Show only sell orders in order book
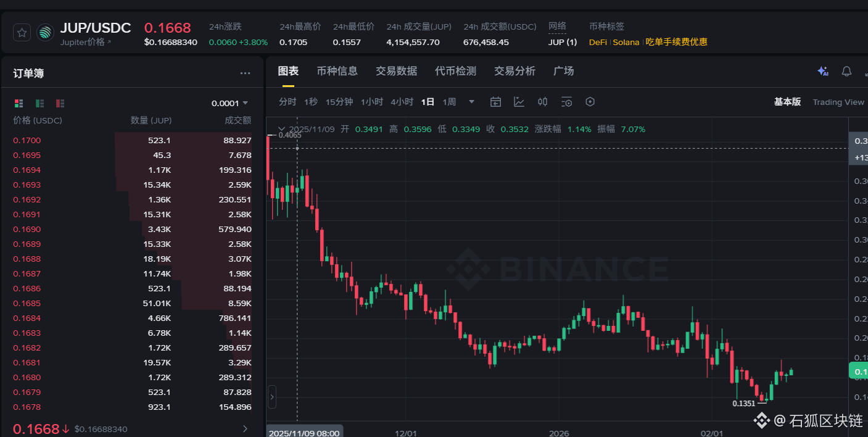868x437 pixels. click(60, 103)
